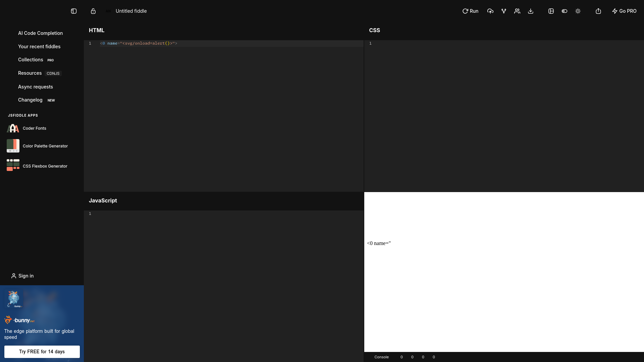The width and height of the screenshot is (644, 362).
Task: Rename the fiddle via the Untitled fiddle title
Action: (x=131, y=11)
